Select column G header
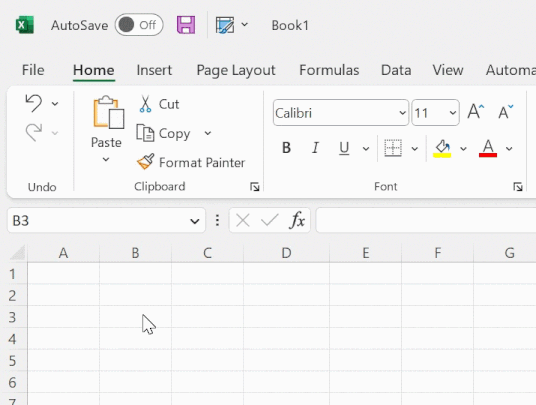Viewport: 536px width, 405px height. coord(505,253)
